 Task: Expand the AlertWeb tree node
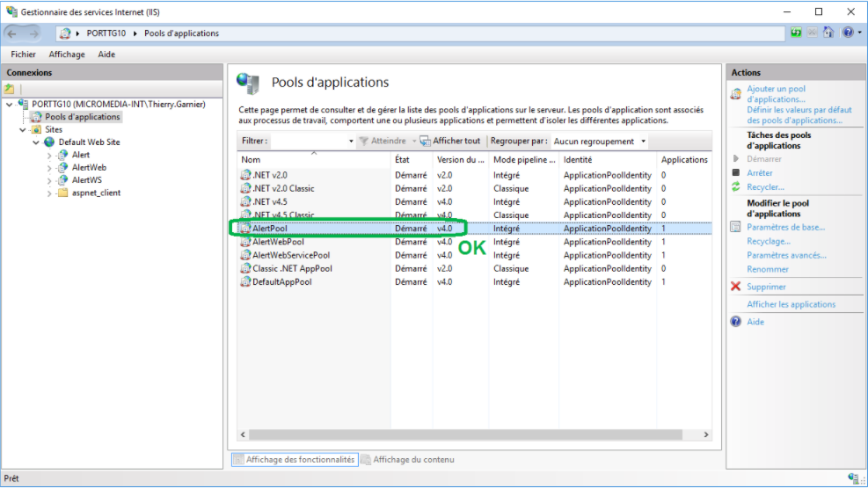[x=50, y=167]
